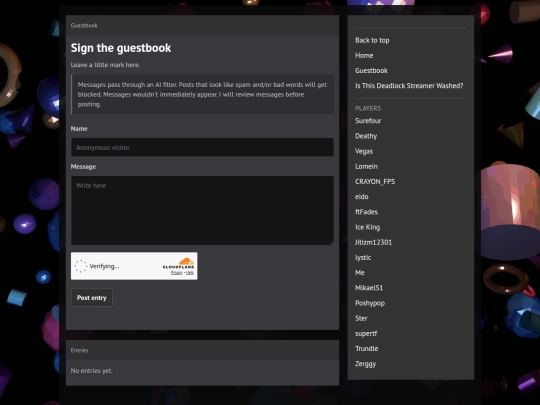Grab the Message box corner handle
The height and width of the screenshot is (405, 540).
[332, 243]
